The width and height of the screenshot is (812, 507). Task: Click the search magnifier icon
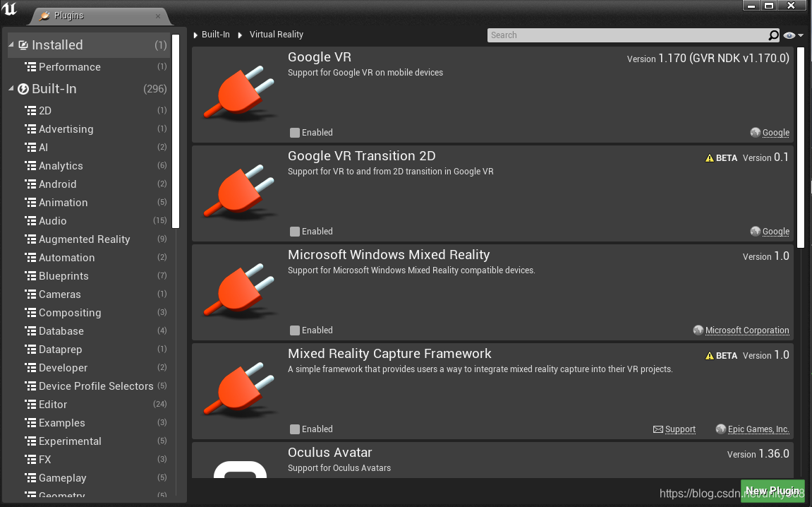pyautogui.click(x=773, y=35)
